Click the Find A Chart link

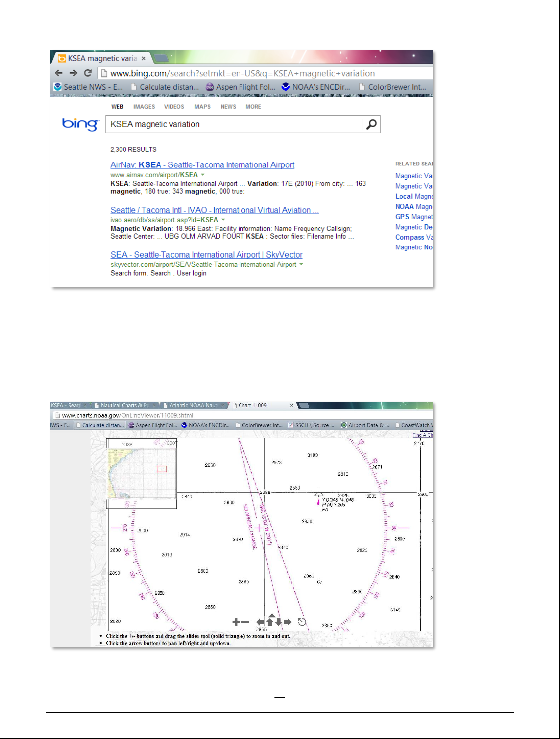coord(423,435)
